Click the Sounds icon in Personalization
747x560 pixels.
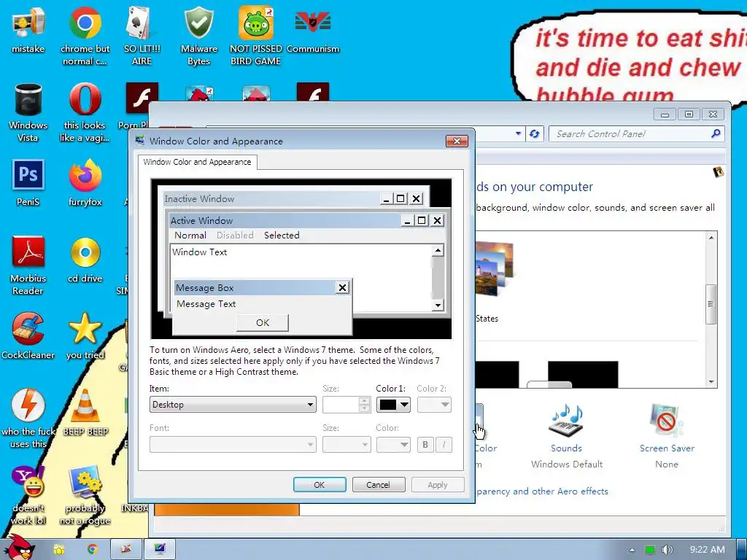tap(566, 421)
